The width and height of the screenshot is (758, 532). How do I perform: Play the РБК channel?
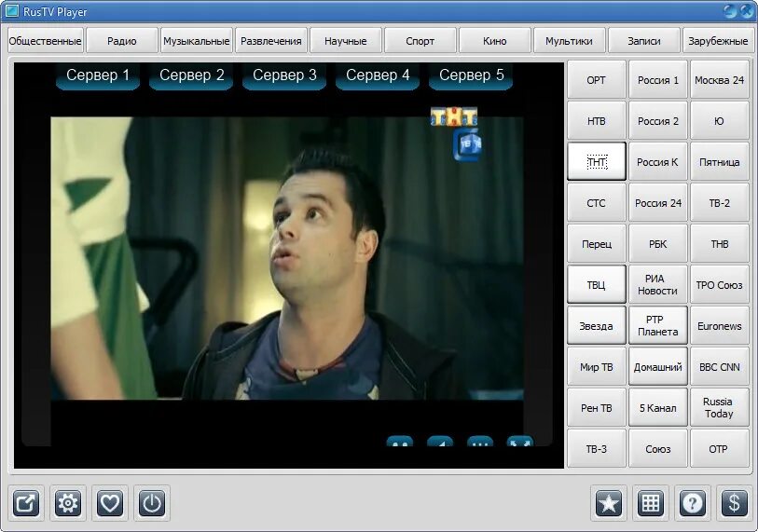click(x=658, y=244)
